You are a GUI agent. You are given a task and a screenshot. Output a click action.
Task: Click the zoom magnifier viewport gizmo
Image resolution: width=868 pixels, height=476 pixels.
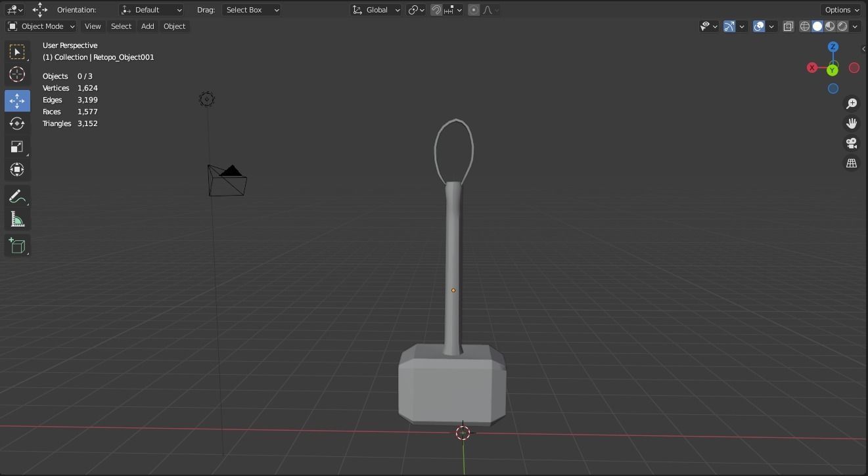pos(852,104)
